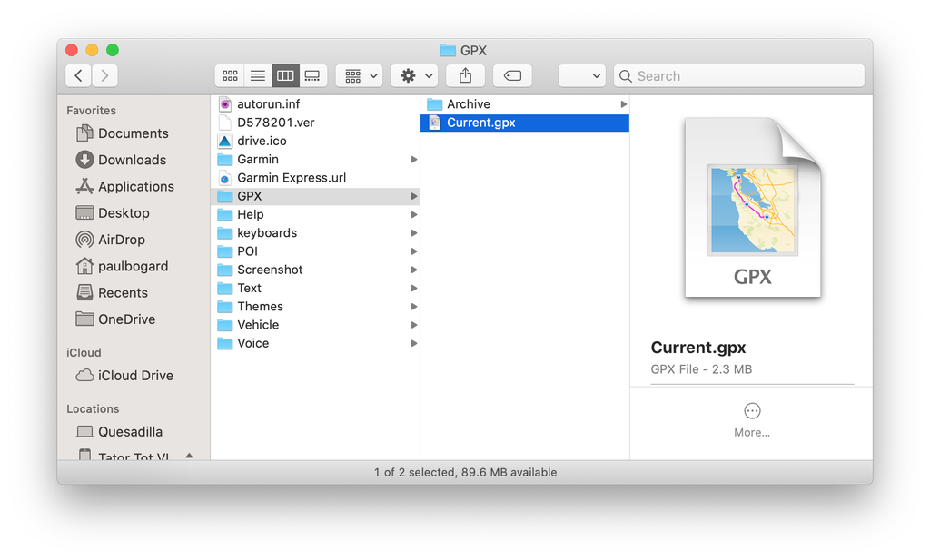930x560 pixels.
Task: Click the magnifying glass in the Search field
Action: click(x=626, y=75)
